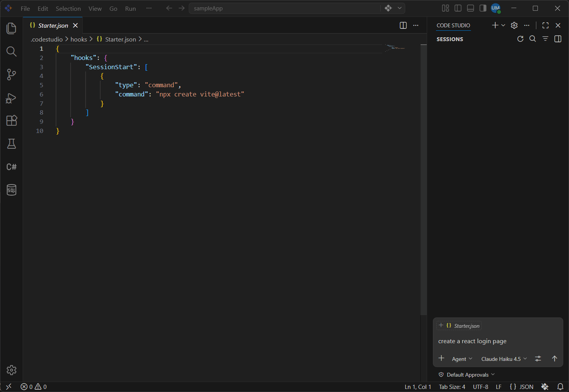The image size is (569, 392).
Task: Open Code Studio settings gear
Action: click(514, 25)
